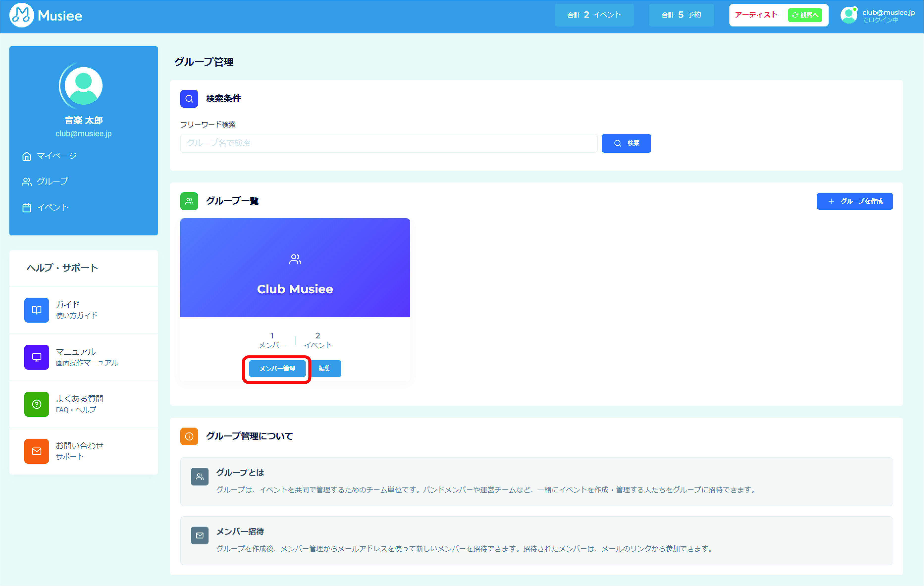Click the orange info icon beside グループ管理について
Viewport: 924px width, 586px height.
(x=189, y=436)
